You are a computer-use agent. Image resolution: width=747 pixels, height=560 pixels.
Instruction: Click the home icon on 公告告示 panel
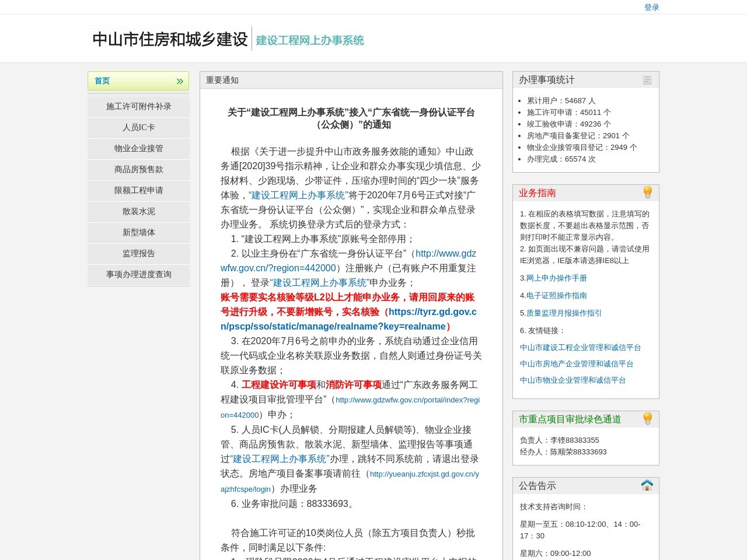647,485
